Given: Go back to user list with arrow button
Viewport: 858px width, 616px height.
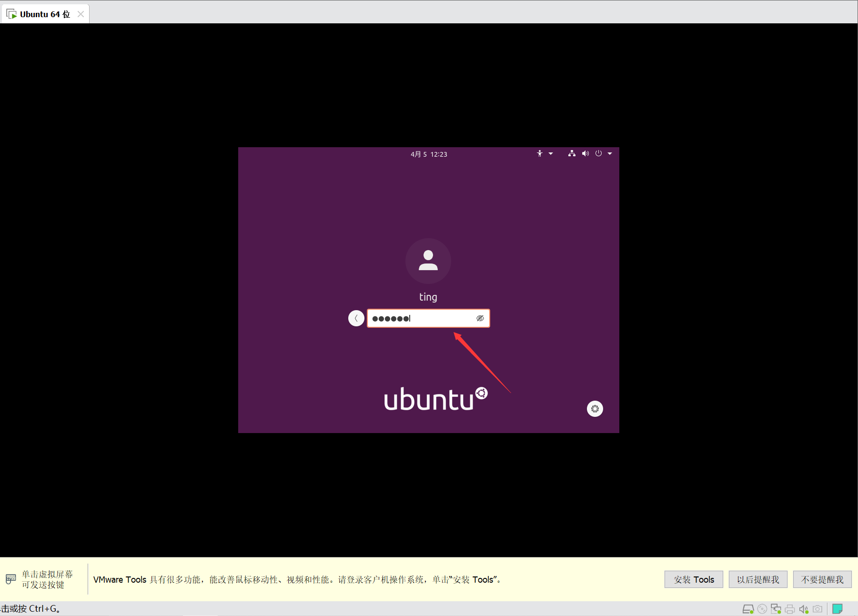Looking at the screenshot, I should pos(356,318).
